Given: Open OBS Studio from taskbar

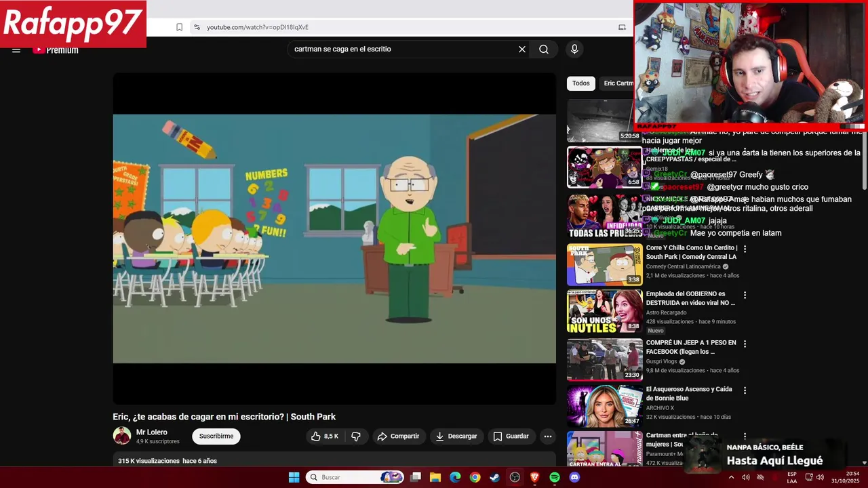Looking at the screenshot, I should pyautogui.click(x=515, y=477).
